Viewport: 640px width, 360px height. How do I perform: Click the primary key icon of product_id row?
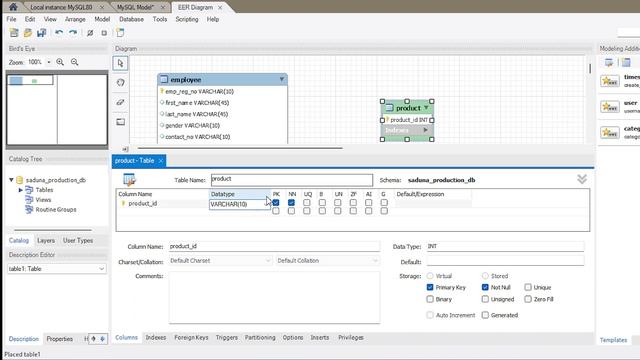point(123,203)
